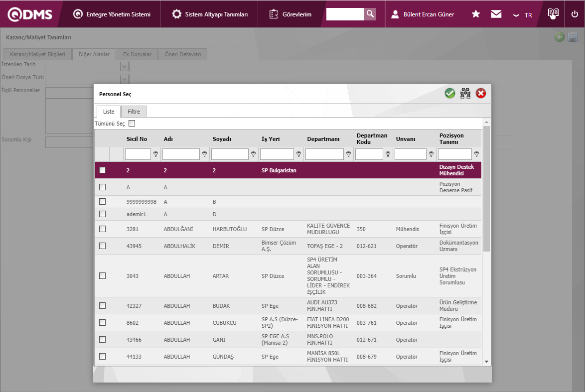The width and height of the screenshot is (585, 392).
Task: Open the Entegre Yönetim Sistemi menu
Action: (112, 14)
